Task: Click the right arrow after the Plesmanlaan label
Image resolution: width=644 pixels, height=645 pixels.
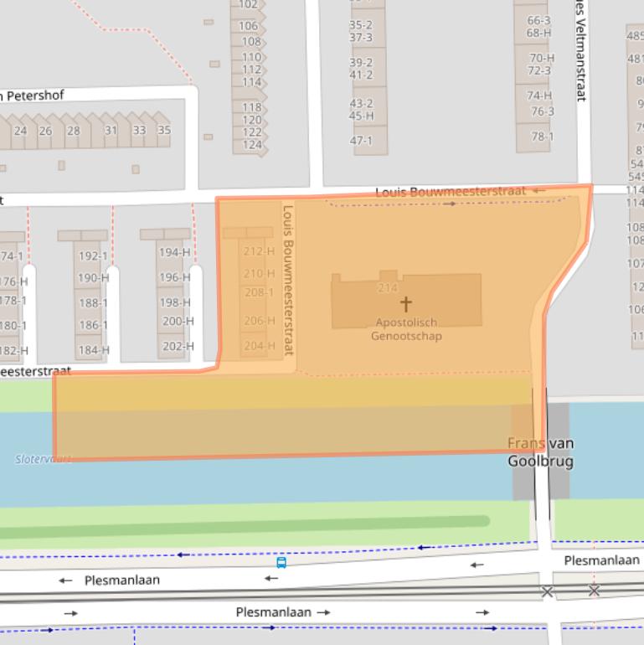Action: click(x=323, y=612)
